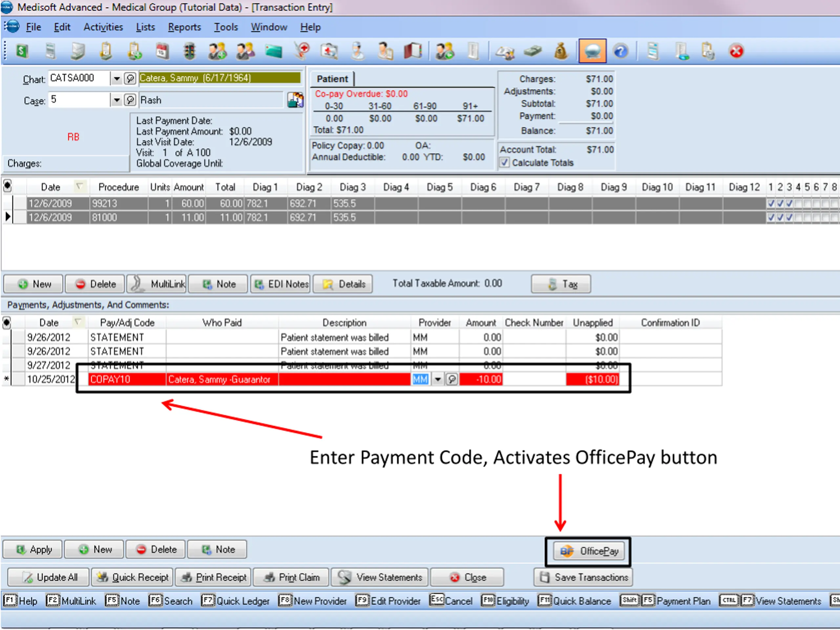Open Help via blue question mark icon

(620, 51)
